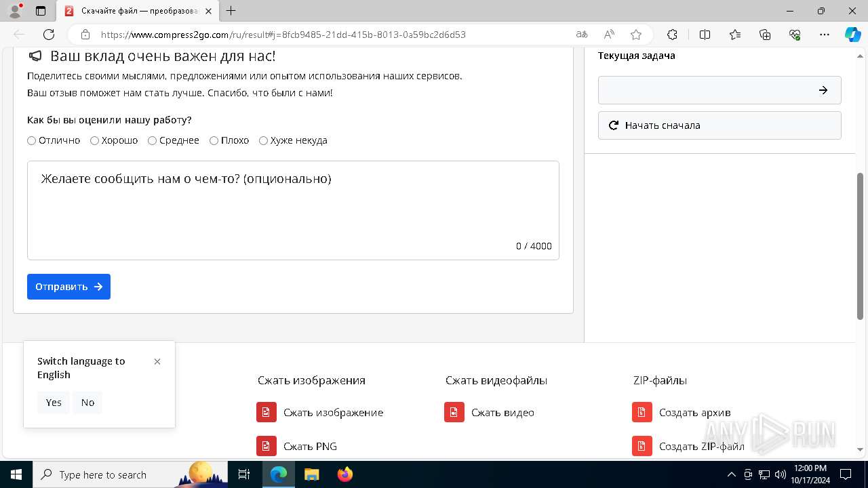Close the Switch language popup
Image resolution: width=868 pixels, height=488 pixels.
(x=157, y=361)
